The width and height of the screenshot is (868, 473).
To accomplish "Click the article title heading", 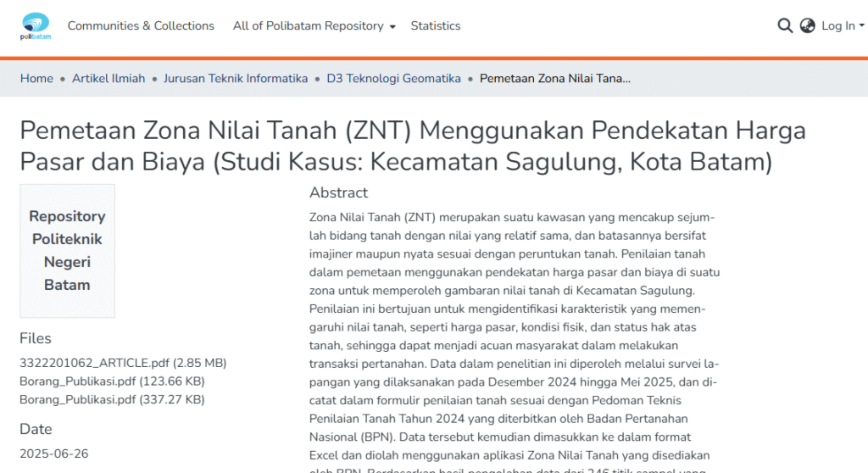I will (x=412, y=146).
